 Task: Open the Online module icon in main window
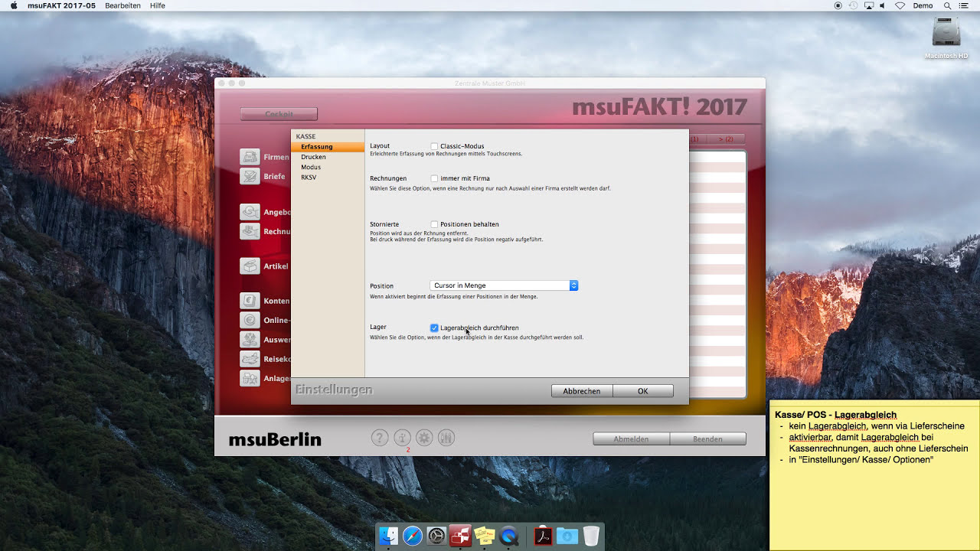click(x=250, y=320)
